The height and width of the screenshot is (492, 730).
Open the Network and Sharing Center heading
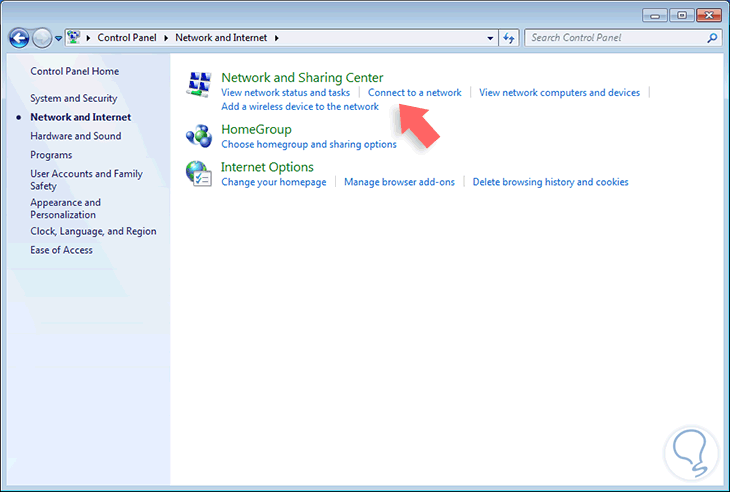pos(302,77)
